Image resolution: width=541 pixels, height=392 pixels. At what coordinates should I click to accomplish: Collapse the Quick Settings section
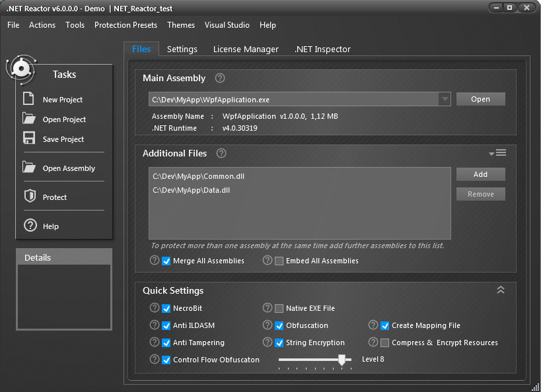(500, 290)
